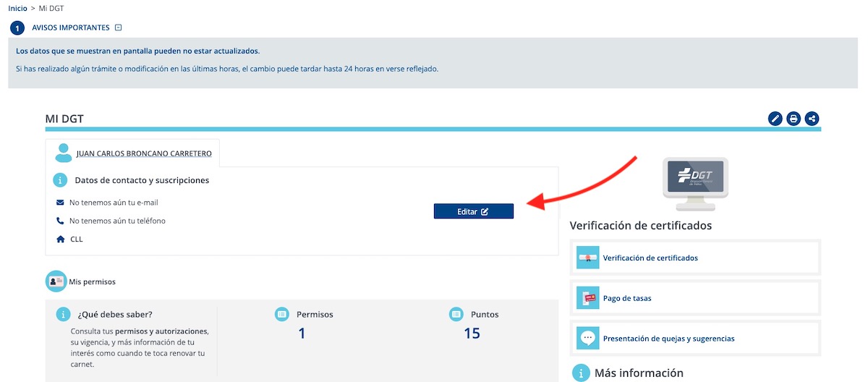Click the envelope e-mail icon
This screenshot has height=382, width=868.
pyautogui.click(x=60, y=203)
